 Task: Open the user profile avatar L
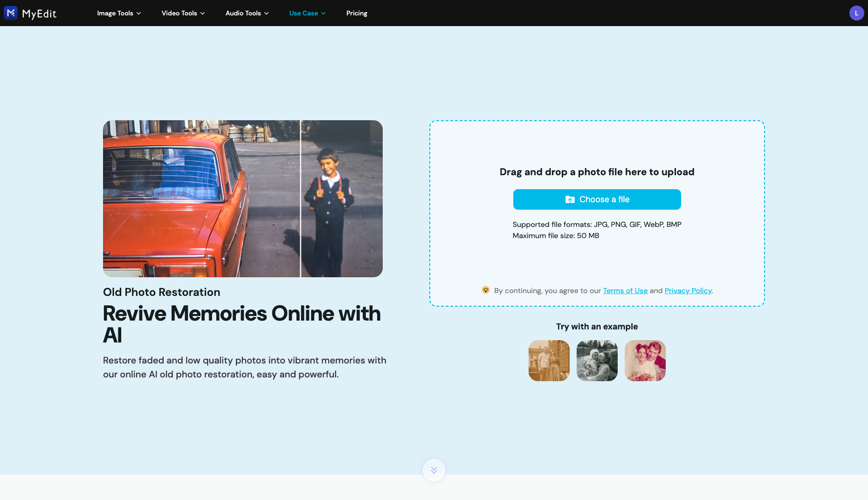(x=856, y=13)
